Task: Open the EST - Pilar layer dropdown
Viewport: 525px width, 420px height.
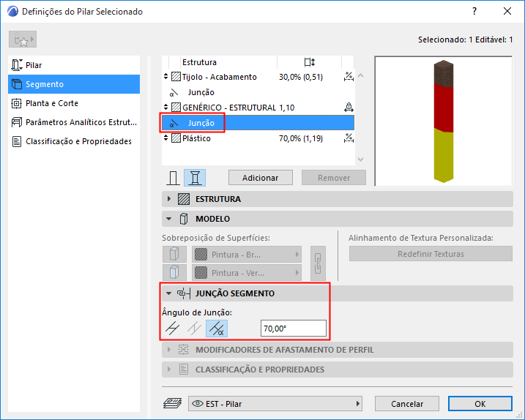Action: point(275,404)
